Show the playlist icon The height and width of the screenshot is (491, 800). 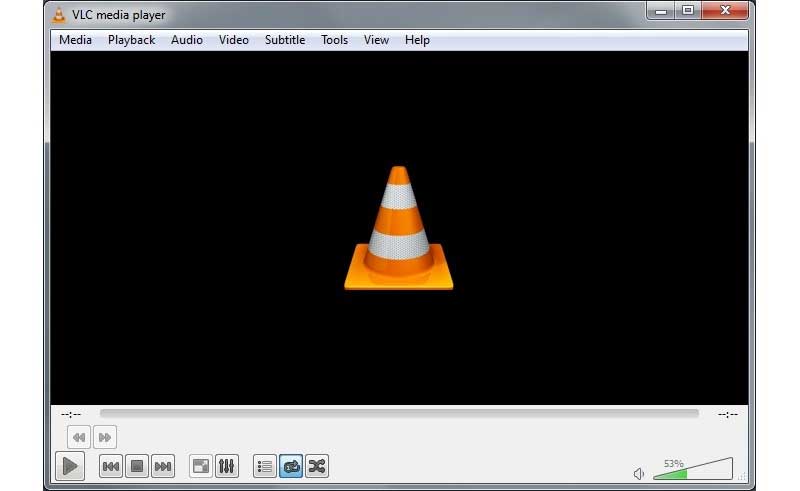(265, 466)
